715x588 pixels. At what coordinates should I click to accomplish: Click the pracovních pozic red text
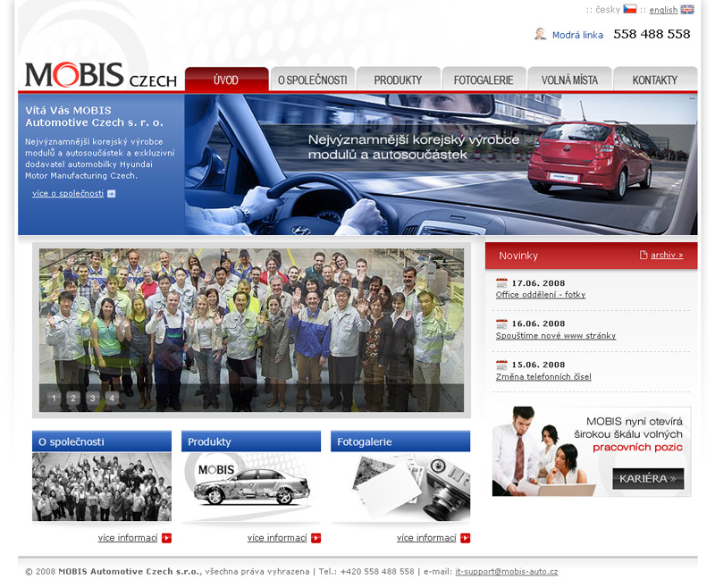click(637, 447)
